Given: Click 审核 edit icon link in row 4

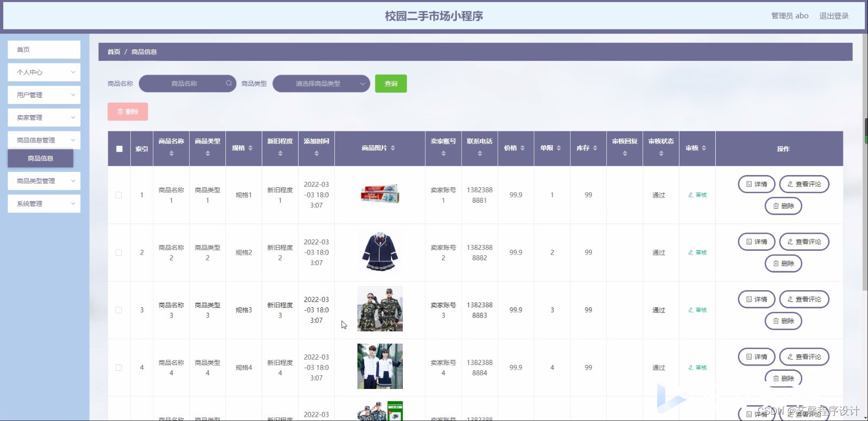Looking at the screenshot, I should (698, 368).
